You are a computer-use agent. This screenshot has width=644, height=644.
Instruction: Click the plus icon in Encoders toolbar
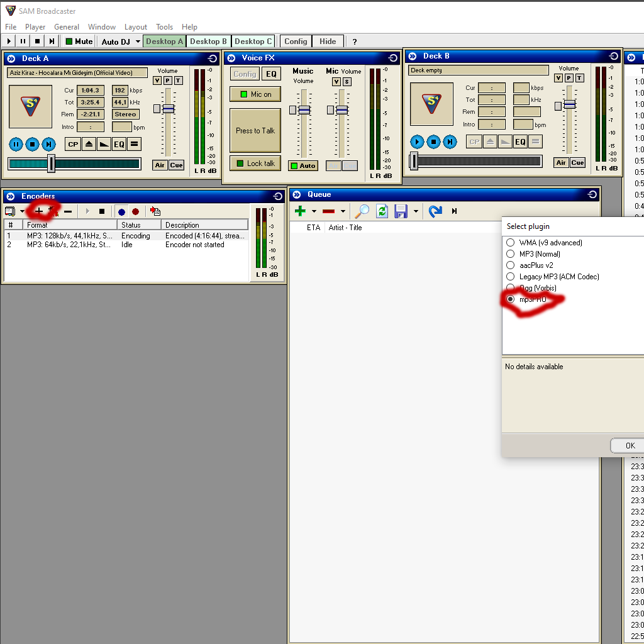click(x=38, y=211)
